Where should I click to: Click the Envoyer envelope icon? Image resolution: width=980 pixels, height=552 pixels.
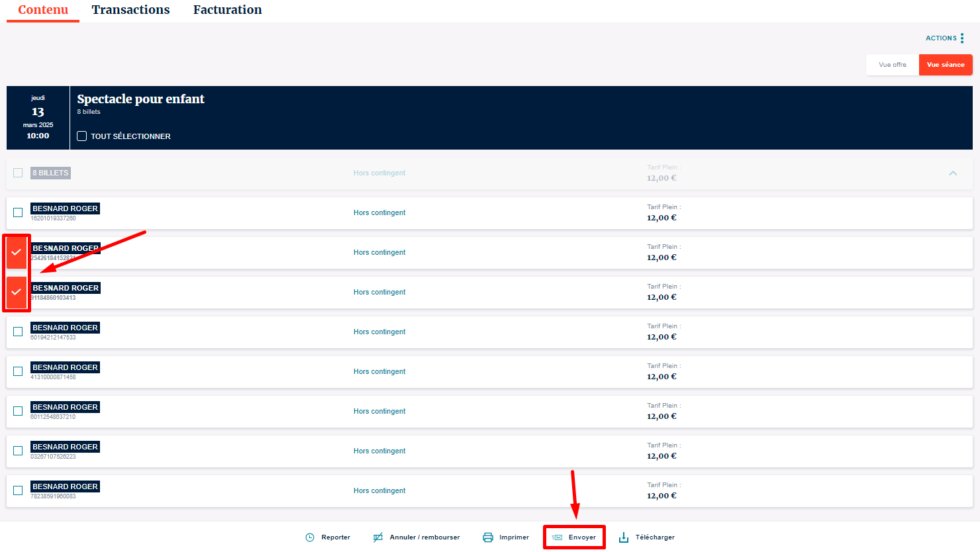(x=558, y=537)
